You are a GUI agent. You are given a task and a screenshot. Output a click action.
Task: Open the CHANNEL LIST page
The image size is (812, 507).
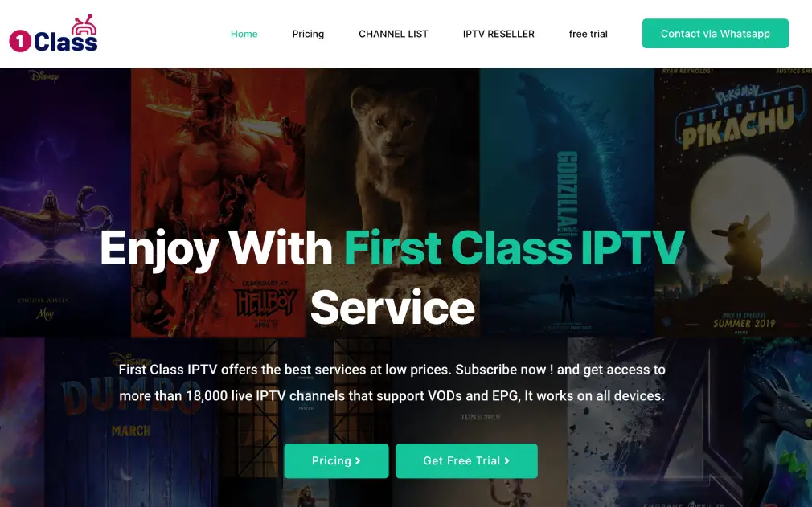pyautogui.click(x=394, y=34)
